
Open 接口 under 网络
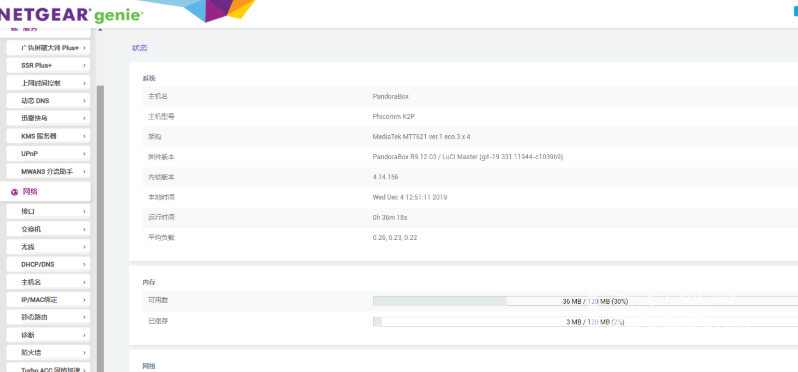point(48,211)
